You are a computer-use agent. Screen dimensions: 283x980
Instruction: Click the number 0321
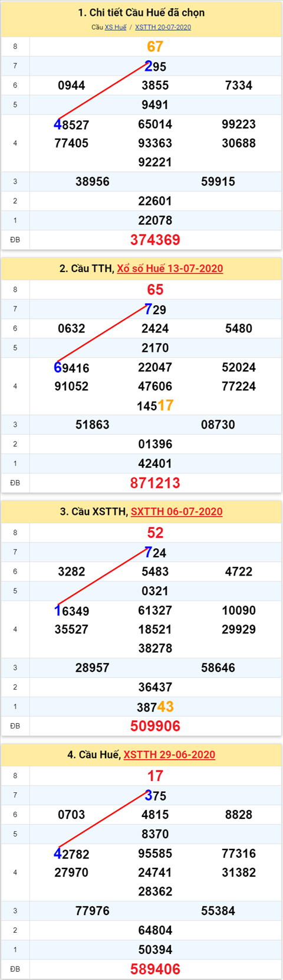[x=155, y=592]
